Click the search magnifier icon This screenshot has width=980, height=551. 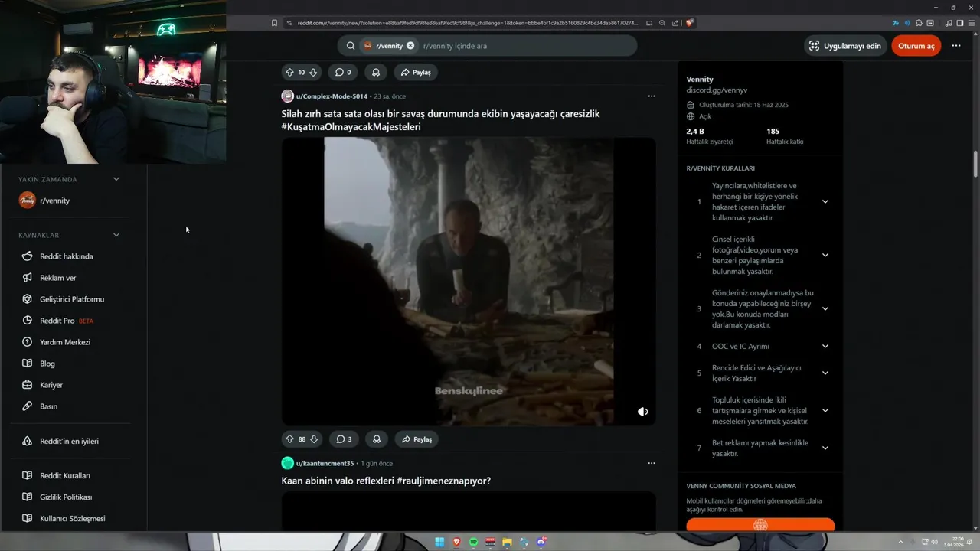(351, 46)
